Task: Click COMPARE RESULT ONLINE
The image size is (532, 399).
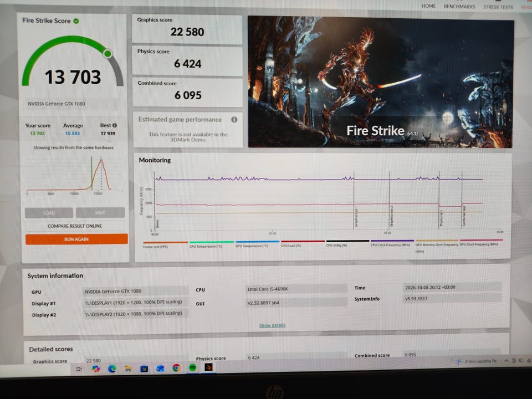Action: pos(75,226)
